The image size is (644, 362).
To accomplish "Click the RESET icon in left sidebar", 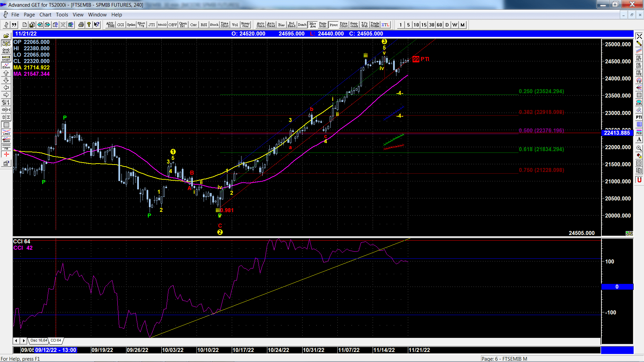I will click(x=6, y=51).
